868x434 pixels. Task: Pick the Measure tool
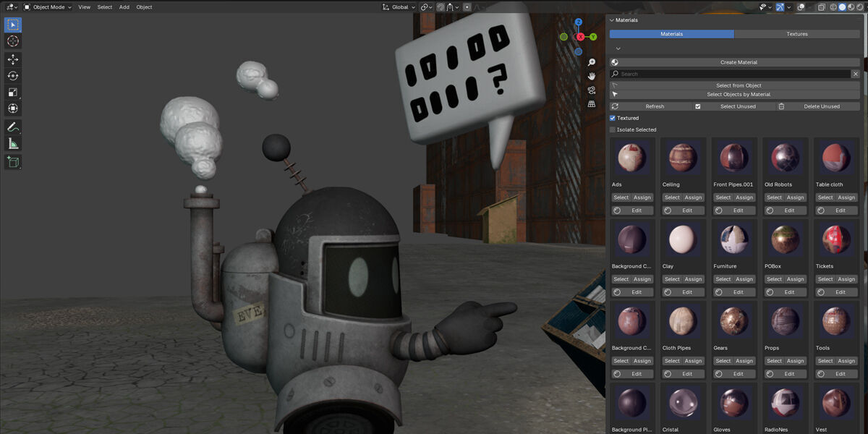coord(13,143)
